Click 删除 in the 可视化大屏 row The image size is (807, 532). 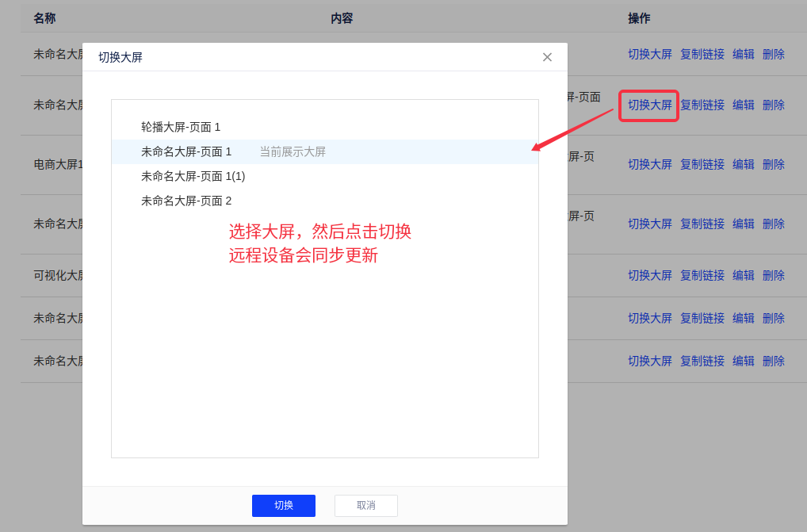(773, 275)
